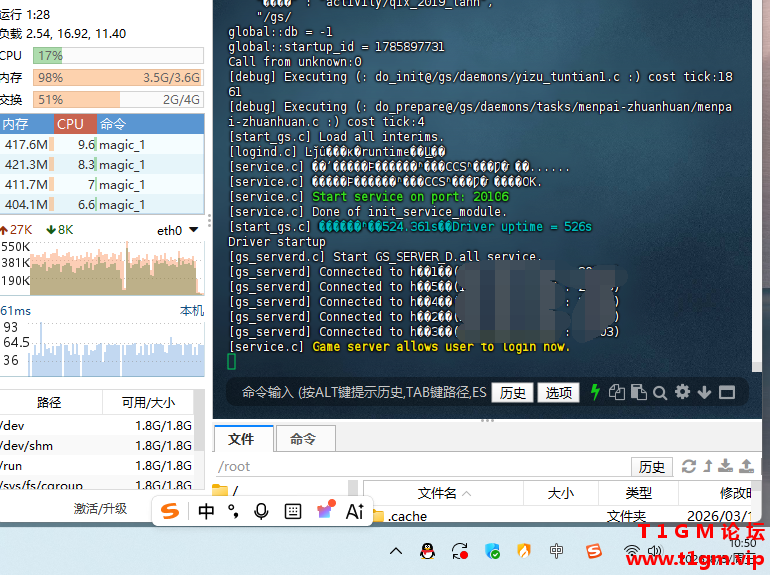Click the green lightning quick-command icon
Screen dimensions: 770x575
point(595,392)
